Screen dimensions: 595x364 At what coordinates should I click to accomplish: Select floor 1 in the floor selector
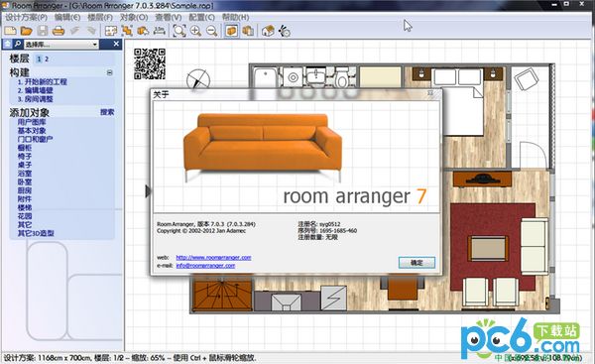click(x=39, y=60)
